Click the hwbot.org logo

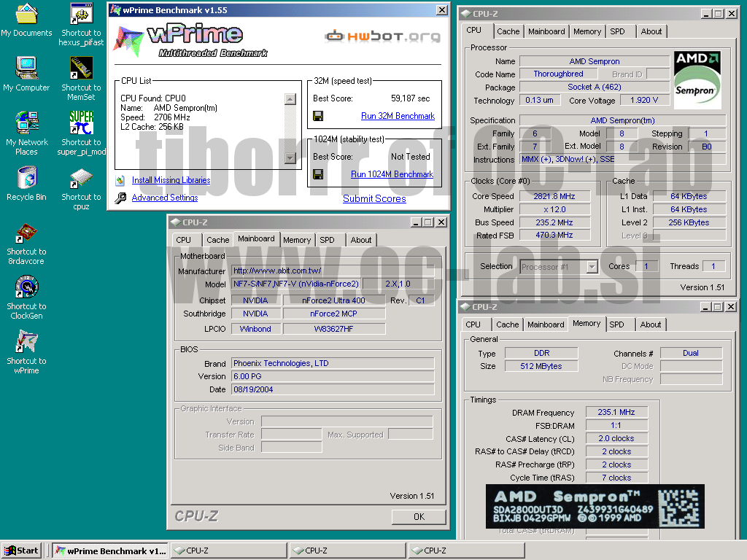coord(382,36)
